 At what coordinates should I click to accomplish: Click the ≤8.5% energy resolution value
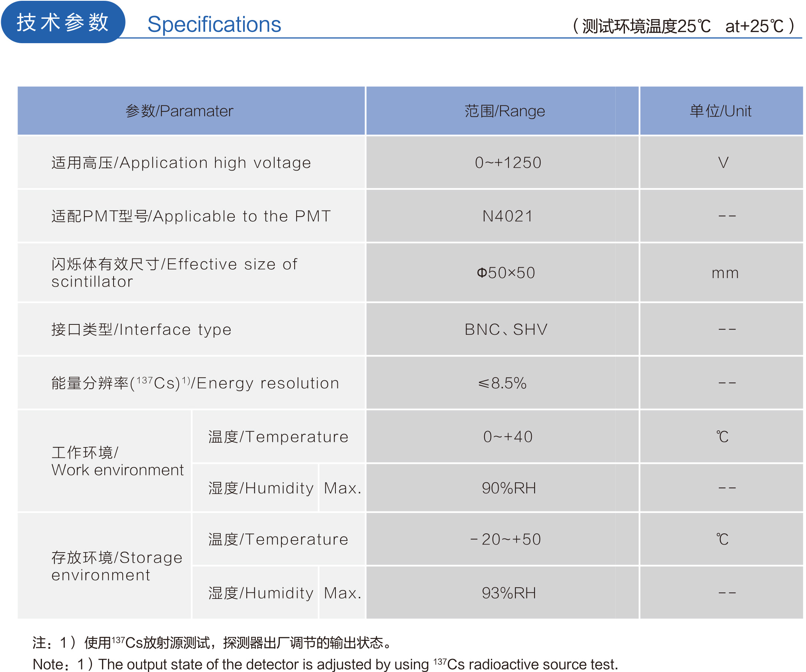coord(503,383)
